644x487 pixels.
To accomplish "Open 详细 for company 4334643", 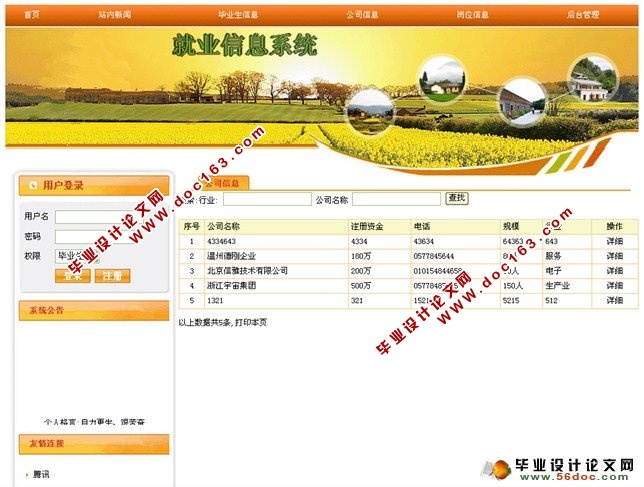I will [x=614, y=241].
